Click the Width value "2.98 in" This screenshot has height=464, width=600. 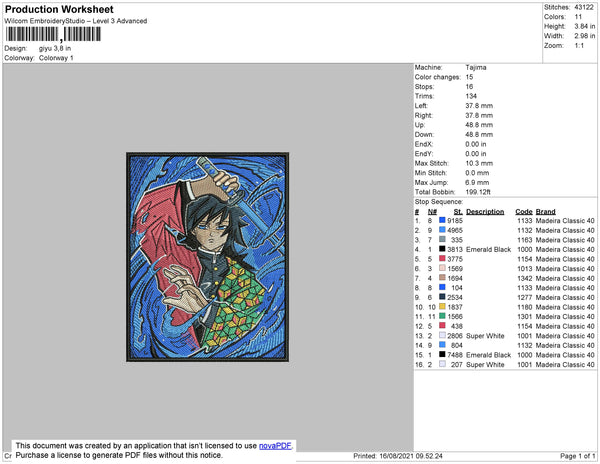click(x=584, y=36)
